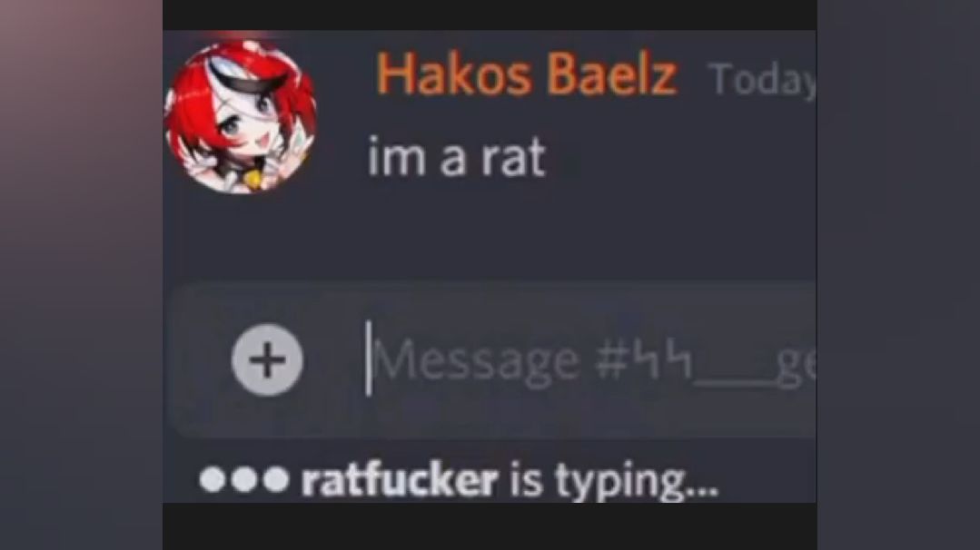Click the Today timestamp on the message
This screenshot has width=980, height=550.
point(762,81)
